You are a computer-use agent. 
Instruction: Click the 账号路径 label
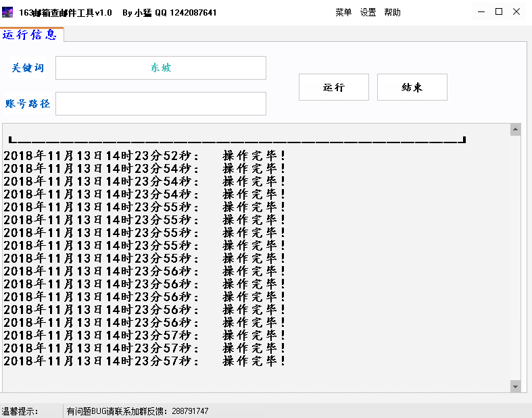(28, 103)
